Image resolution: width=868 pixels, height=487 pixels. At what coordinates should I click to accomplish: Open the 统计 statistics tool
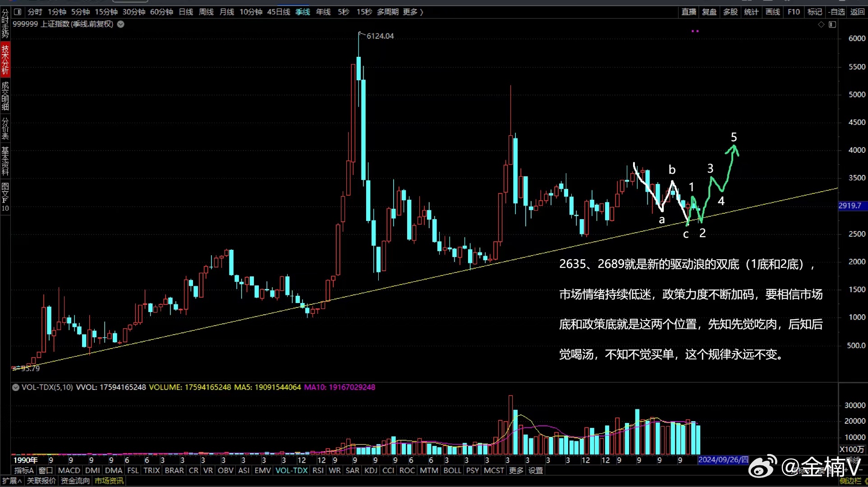coord(751,12)
